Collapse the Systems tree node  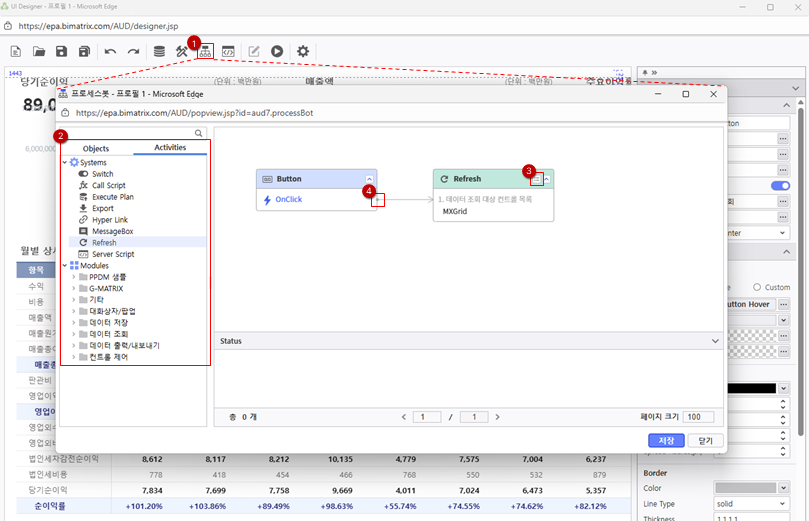(x=65, y=162)
